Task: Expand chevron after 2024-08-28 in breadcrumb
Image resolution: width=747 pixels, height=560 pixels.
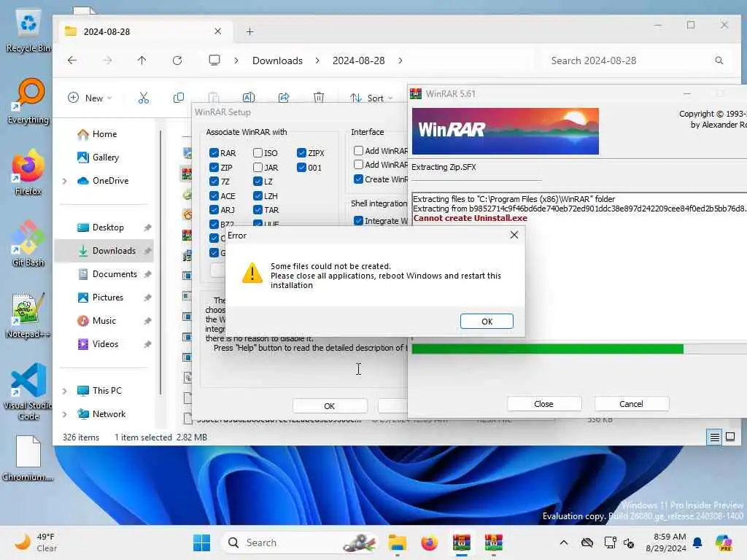Action: click(400, 61)
